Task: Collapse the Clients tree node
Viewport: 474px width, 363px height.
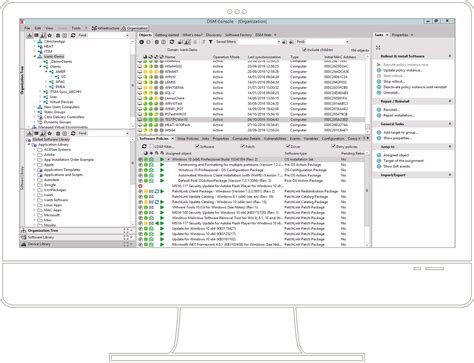Action: pos(41,67)
